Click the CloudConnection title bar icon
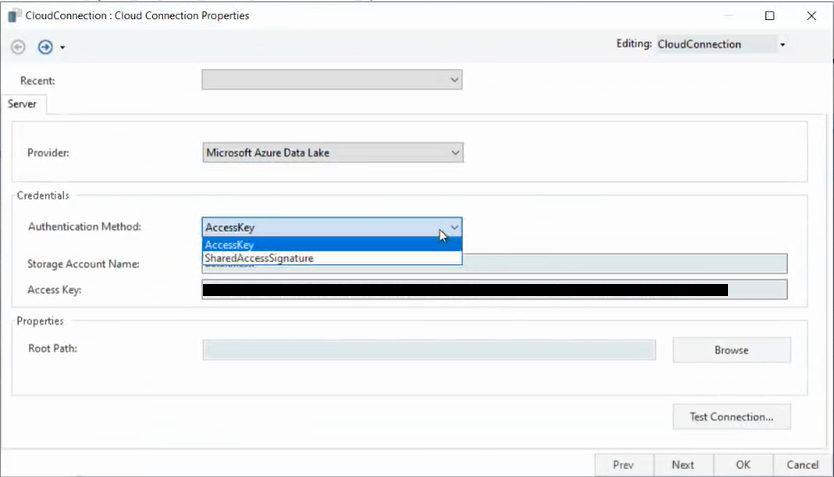Screen dimensions: 834x477 click(x=14, y=16)
